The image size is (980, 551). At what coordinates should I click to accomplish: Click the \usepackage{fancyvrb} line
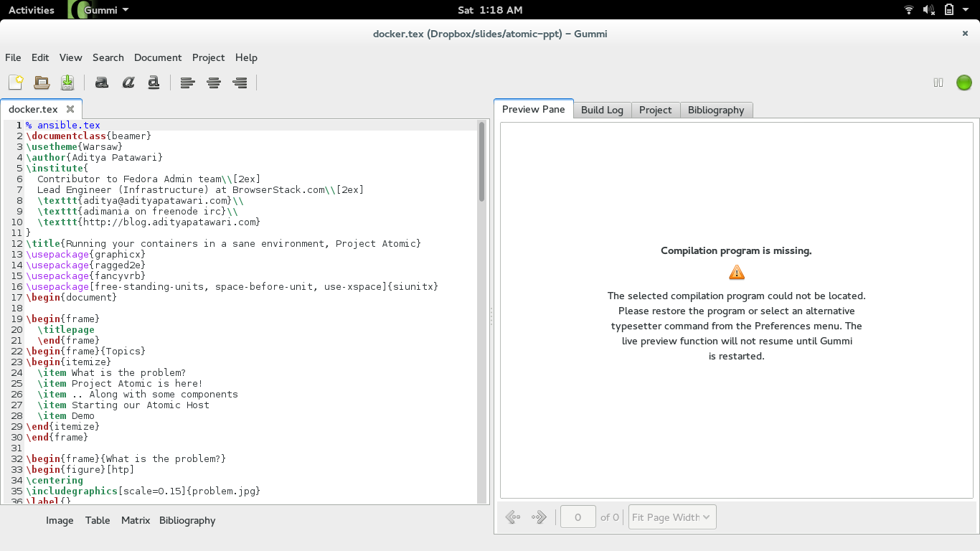coord(86,275)
